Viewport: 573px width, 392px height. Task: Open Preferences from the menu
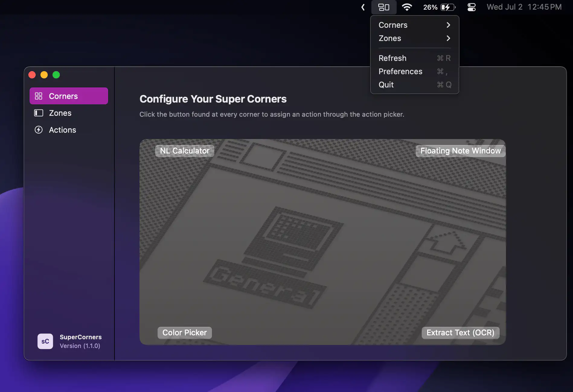point(415,71)
